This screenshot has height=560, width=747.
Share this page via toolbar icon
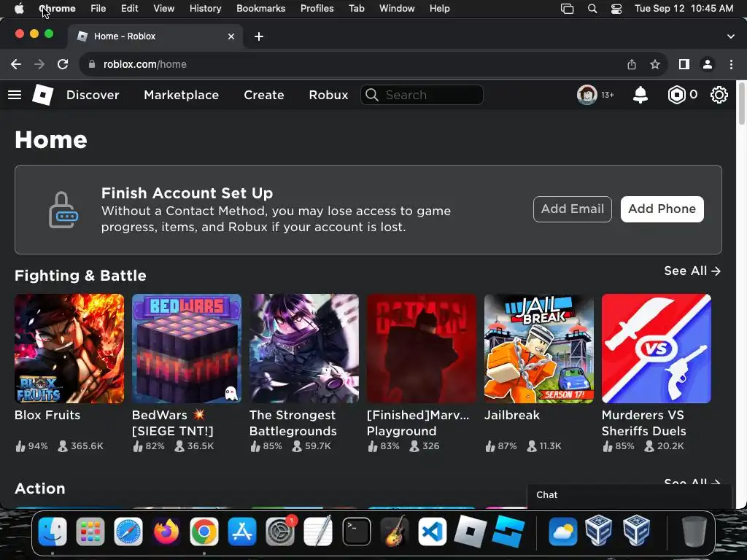(632, 64)
